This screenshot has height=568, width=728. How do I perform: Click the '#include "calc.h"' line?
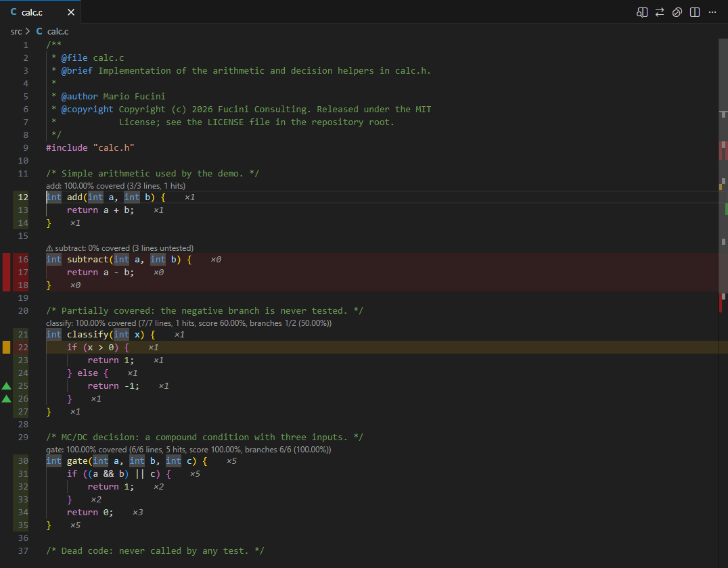click(x=90, y=147)
